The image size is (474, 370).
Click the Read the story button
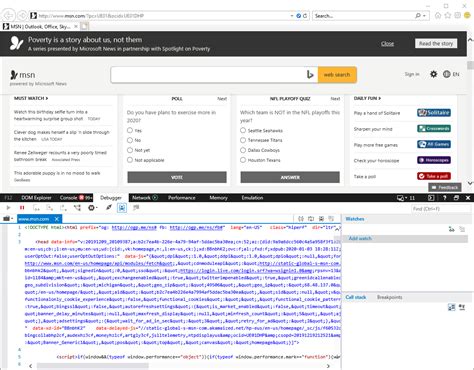pyautogui.click(x=436, y=44)
